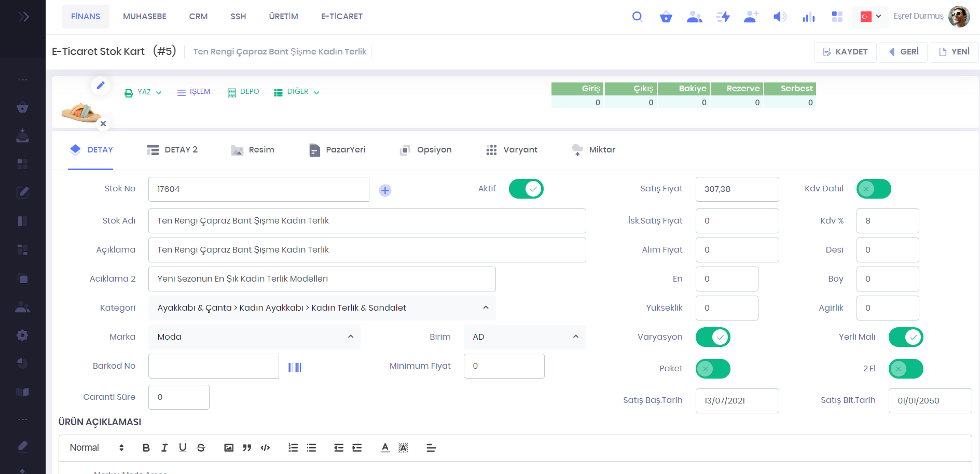This screenshot has height=474, width=980.
Task: Open the search magnifier icon in header
Action: click(637, 17)
